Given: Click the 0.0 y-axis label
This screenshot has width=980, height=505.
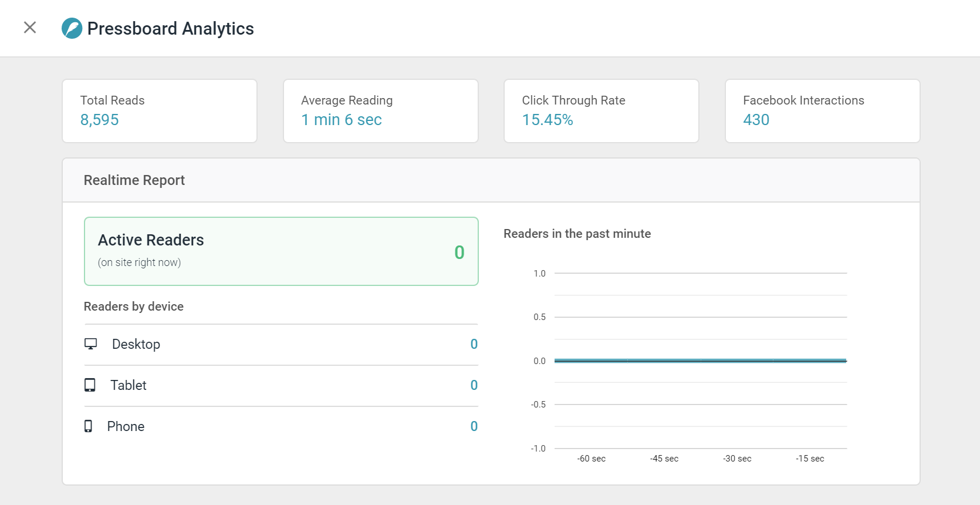Looking at the screenshot, I should click(539, 361).
